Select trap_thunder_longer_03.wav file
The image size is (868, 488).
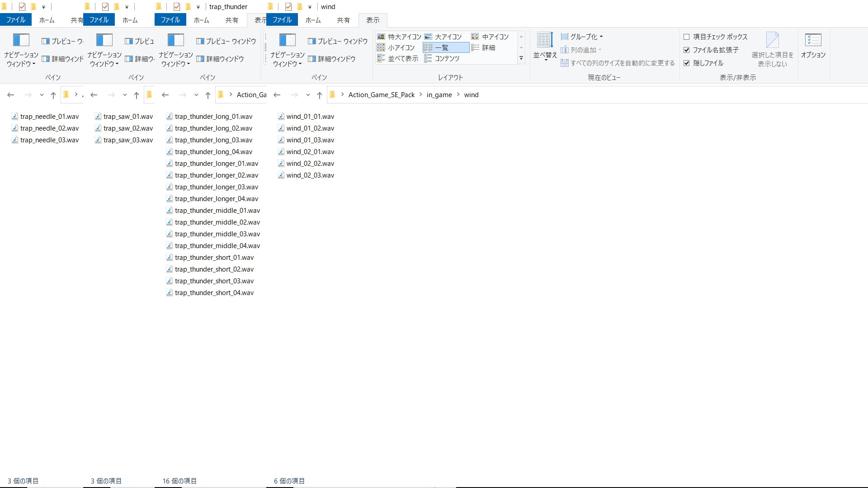(x=212, y=187)
